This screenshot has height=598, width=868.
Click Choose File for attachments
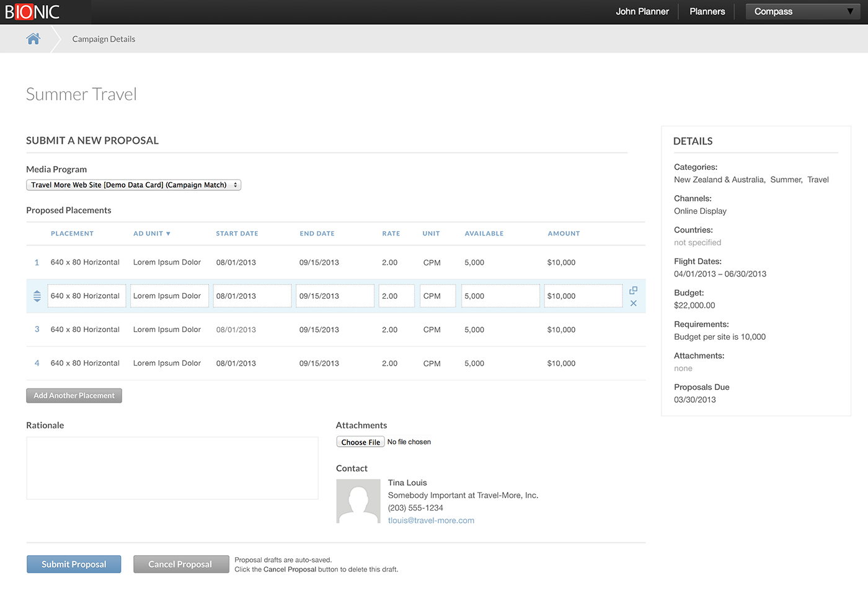[360, 442]
